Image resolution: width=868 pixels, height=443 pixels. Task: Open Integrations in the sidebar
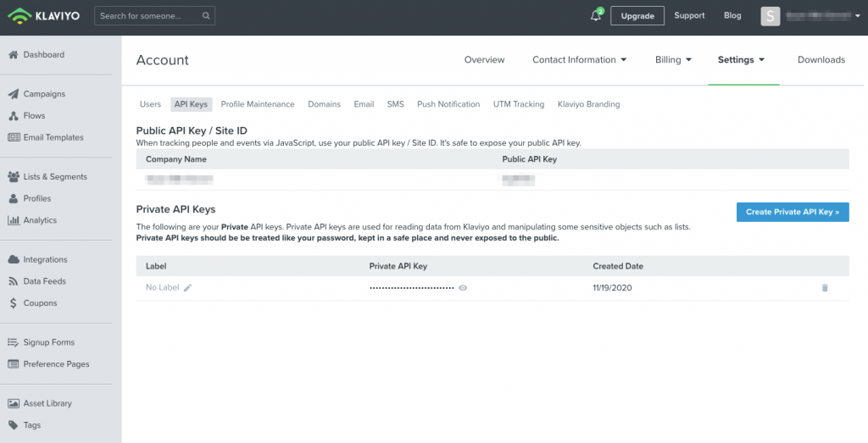46,259
